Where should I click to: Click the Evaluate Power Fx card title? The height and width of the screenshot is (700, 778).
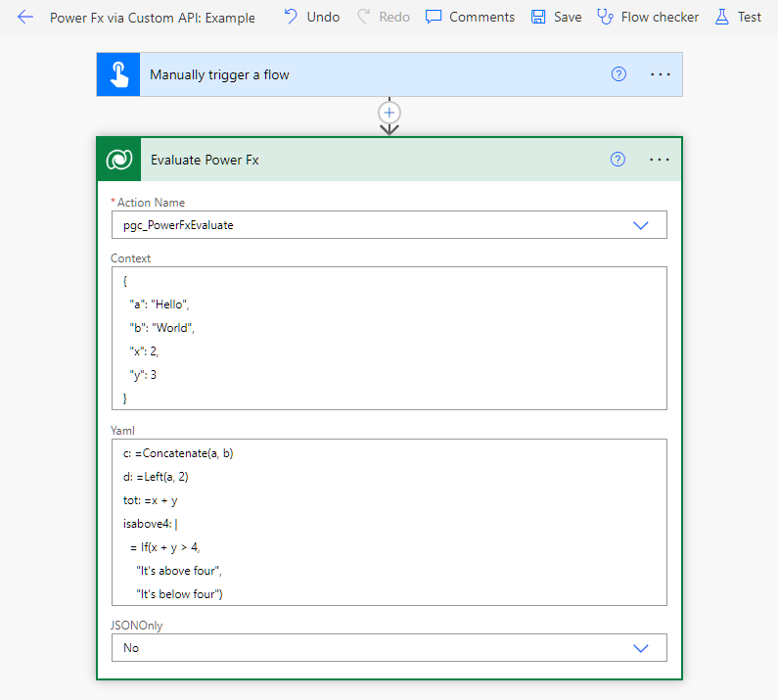[x=205, y=160]
